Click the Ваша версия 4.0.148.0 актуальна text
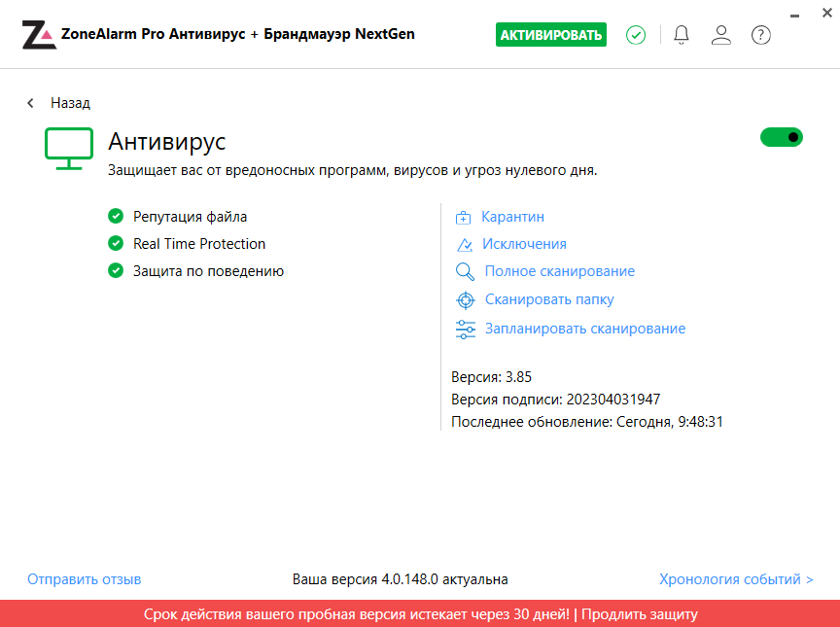The width and height of the screenshot is (840, 627). click(401, 579)
